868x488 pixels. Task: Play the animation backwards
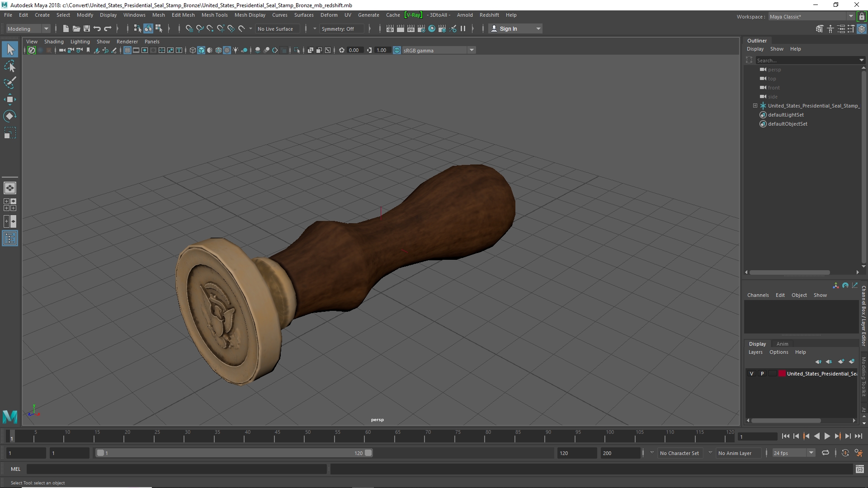(817, 436)
